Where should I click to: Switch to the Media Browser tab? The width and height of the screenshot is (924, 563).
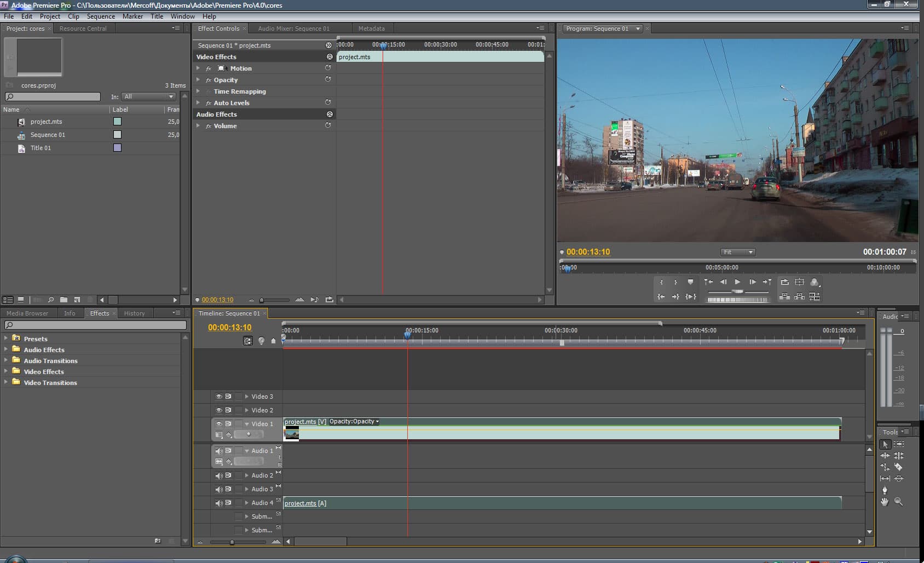tap(27, 313)
